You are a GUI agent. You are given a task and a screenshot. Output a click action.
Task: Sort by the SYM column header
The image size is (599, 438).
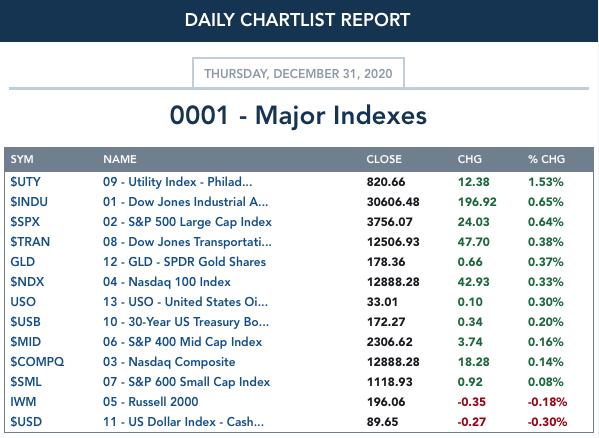click(22, 159)
